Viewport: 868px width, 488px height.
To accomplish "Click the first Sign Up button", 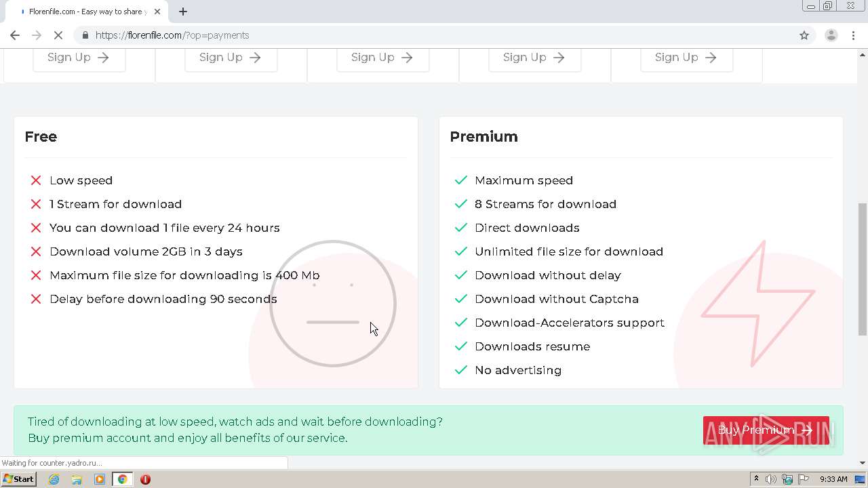I will 79,58.
